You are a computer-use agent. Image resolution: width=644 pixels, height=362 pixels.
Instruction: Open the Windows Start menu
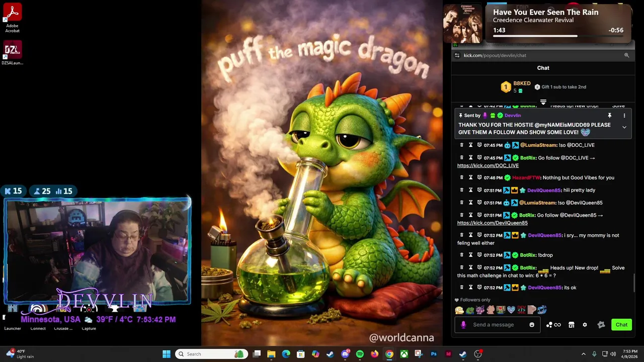pos(167,354)
